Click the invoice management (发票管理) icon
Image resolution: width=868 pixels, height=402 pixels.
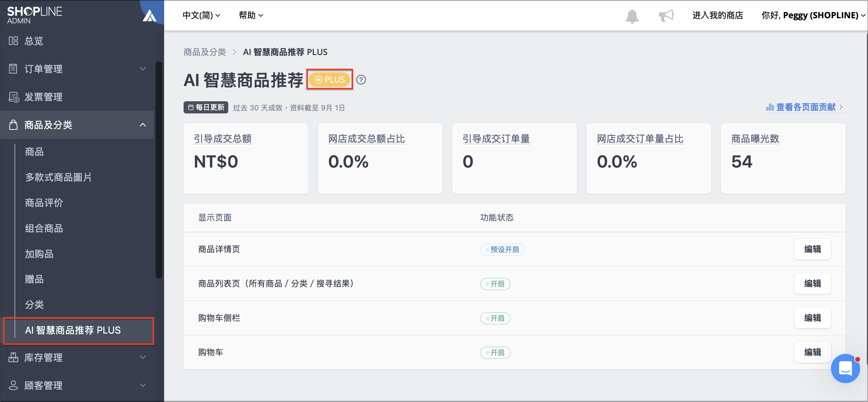(13, 97)
